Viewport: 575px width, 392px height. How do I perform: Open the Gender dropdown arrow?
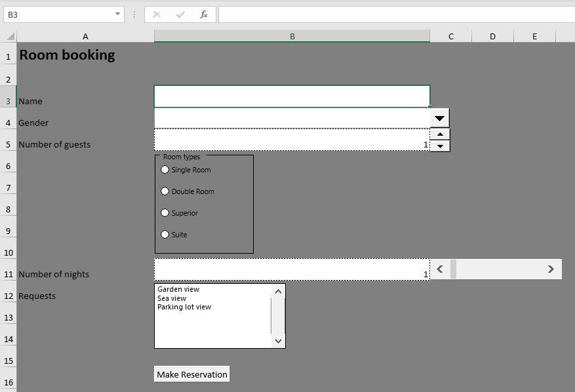point(440,118)
